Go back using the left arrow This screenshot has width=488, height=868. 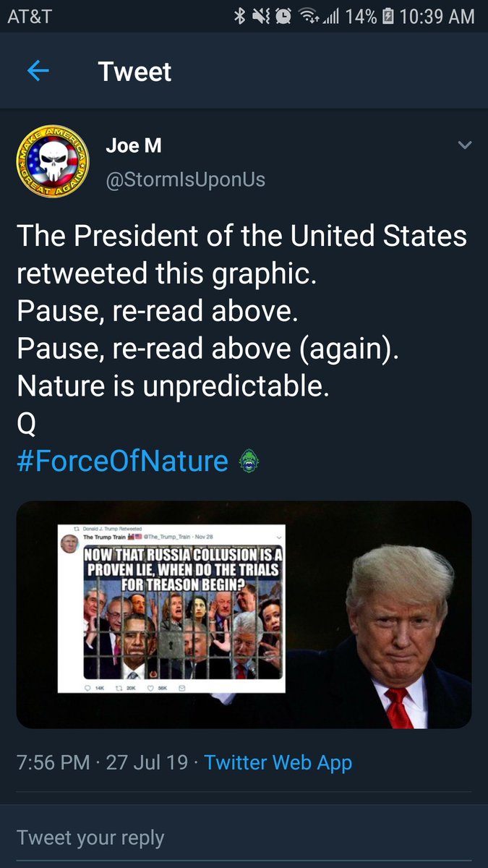[x=38, y=71]
